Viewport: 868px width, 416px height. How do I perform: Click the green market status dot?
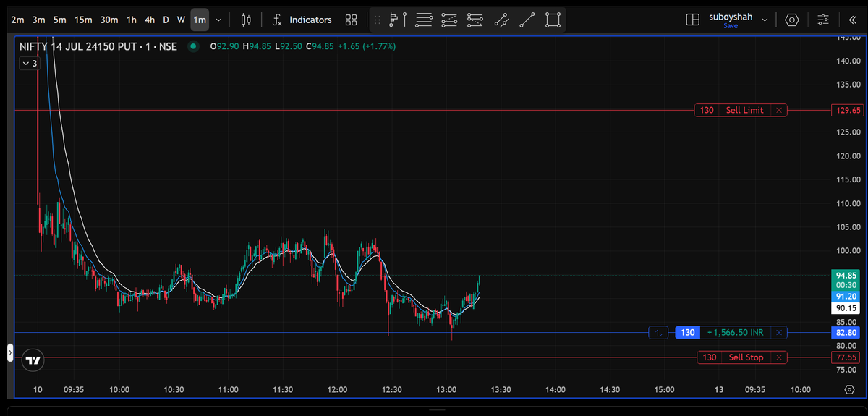coord(193,47)
